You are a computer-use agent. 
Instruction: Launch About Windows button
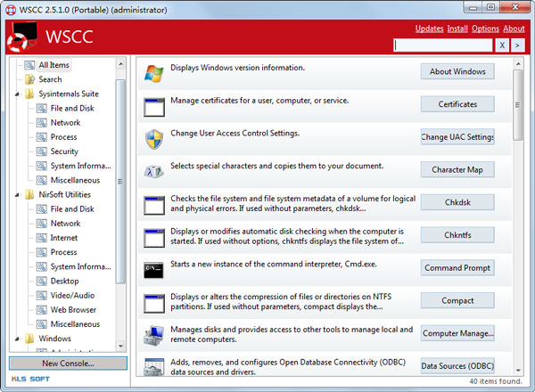coord(457,71)
